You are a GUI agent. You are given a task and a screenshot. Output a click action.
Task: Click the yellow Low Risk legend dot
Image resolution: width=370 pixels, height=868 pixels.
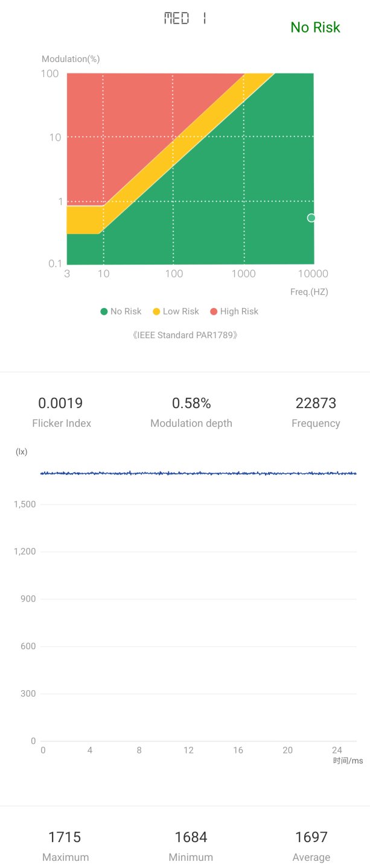(156, 312)
